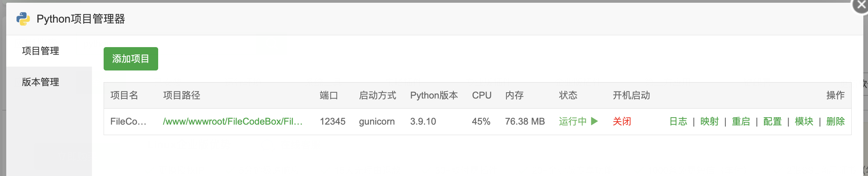The image size is (868, 176).
Task: Click the 状态 column header
Action: 568,95
